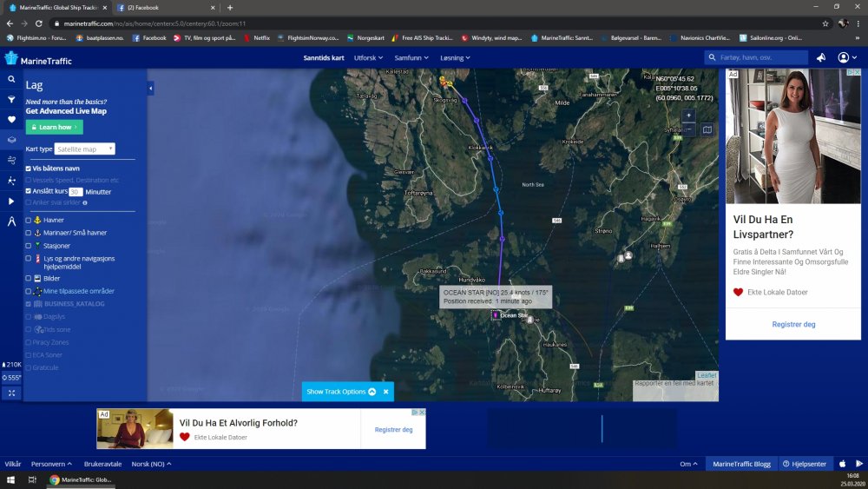Viewport: 868px width, 489px height.
Task: Reload the browser page
Action: [39, 23]
